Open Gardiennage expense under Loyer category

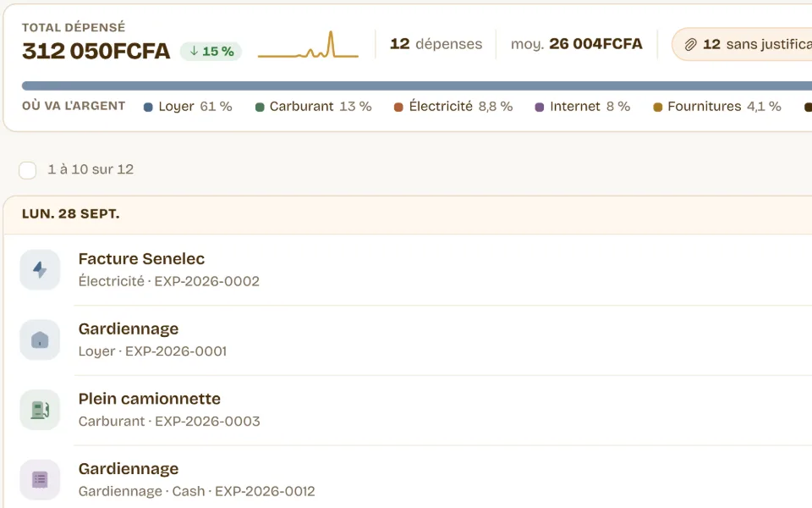408,340
